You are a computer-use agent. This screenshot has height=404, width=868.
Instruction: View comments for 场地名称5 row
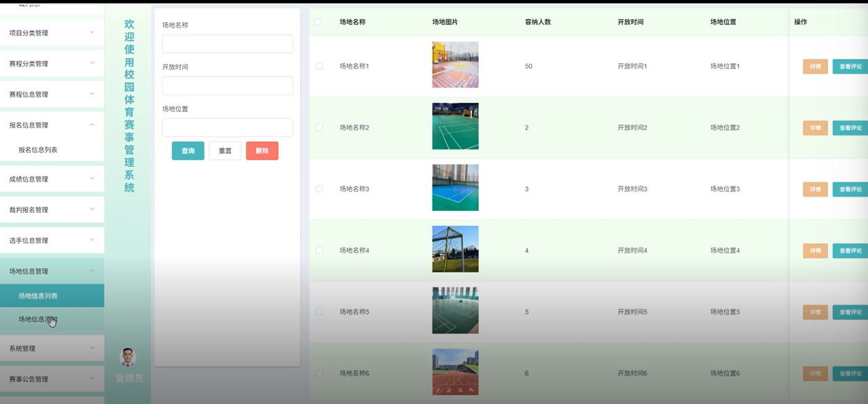point(850,312)
